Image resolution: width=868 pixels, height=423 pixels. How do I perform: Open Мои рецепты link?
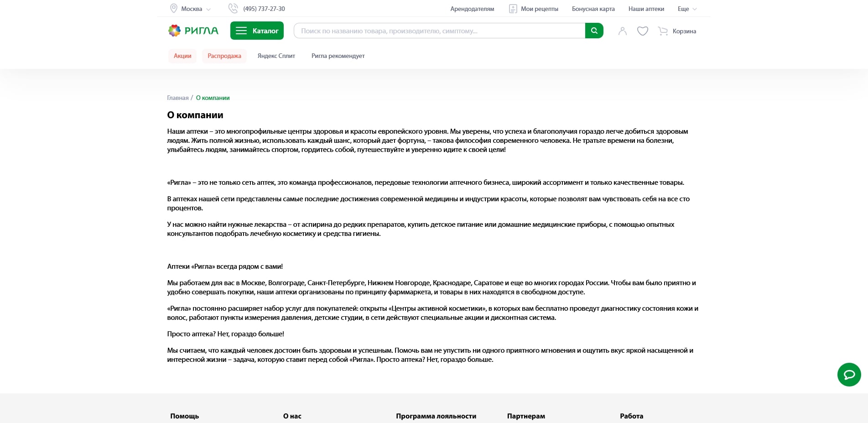[539, 9]
